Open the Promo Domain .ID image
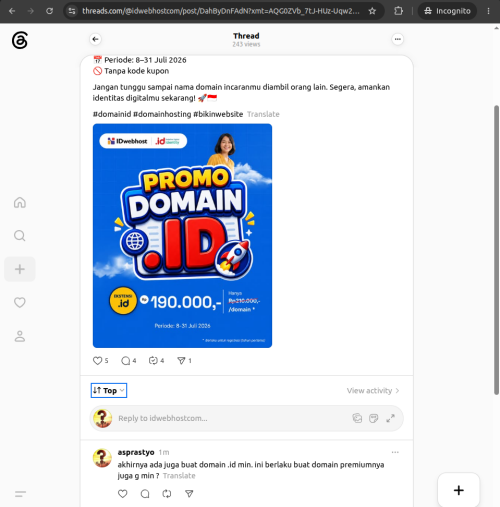This screenshot has height=507, width=500. 182,236
